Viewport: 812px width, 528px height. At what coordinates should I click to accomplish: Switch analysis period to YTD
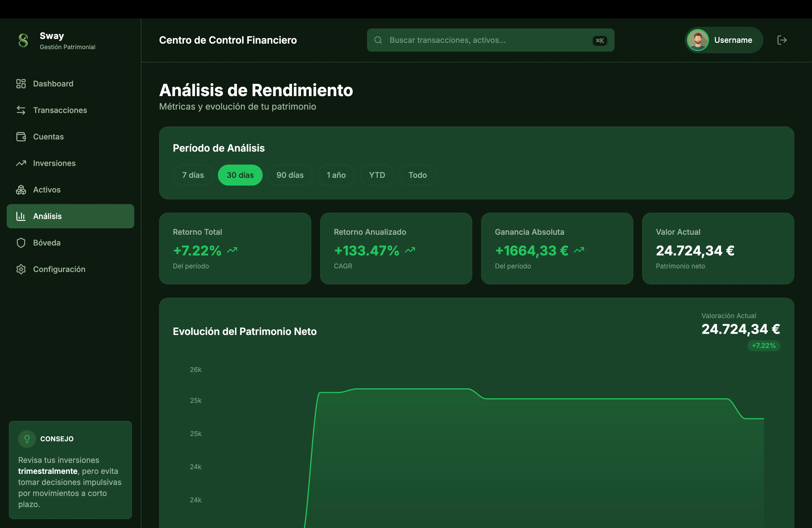[377, 175]
